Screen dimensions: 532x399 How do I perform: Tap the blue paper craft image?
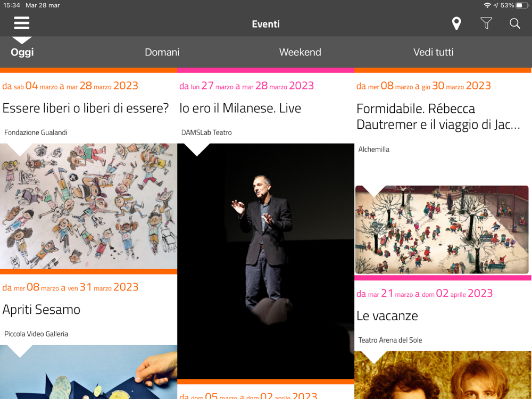[x=88, y=372]
